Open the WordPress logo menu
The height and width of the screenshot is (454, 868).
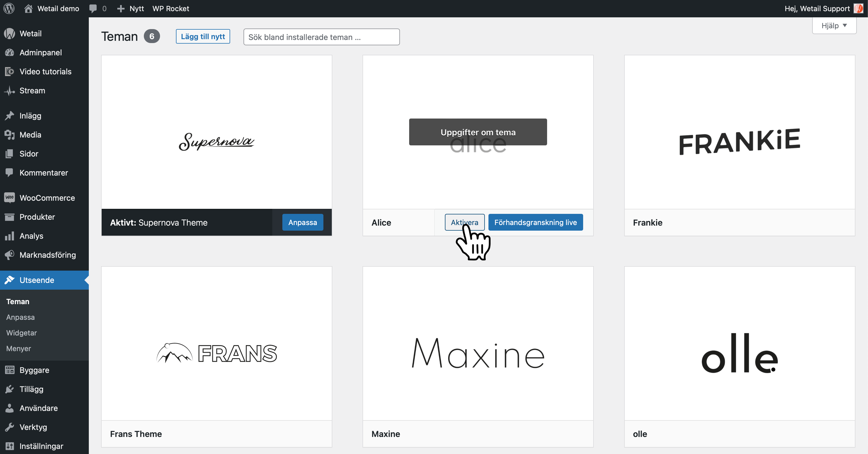[x=9, y=8]
